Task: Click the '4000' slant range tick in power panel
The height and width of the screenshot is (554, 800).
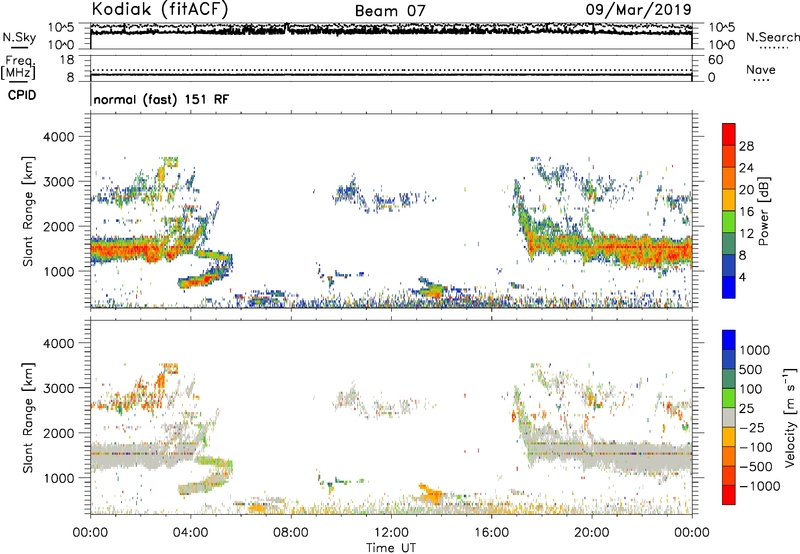Action: click(58, 137)
